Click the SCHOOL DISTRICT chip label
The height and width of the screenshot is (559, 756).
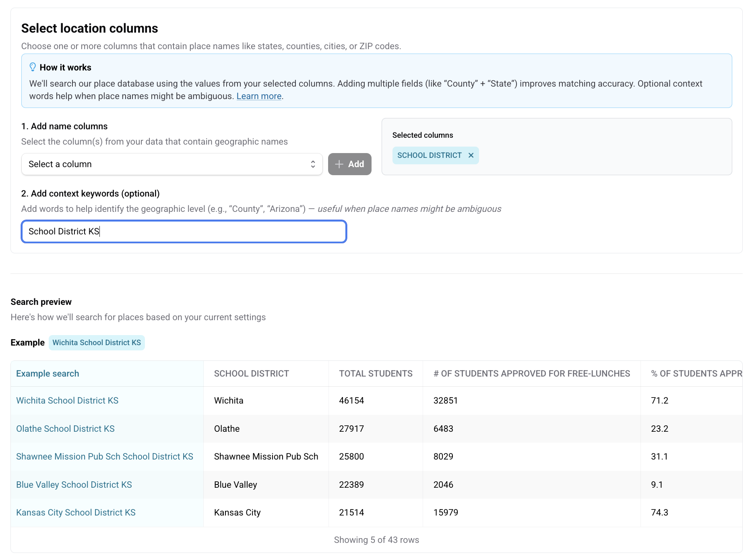click(x=429, y=155)
